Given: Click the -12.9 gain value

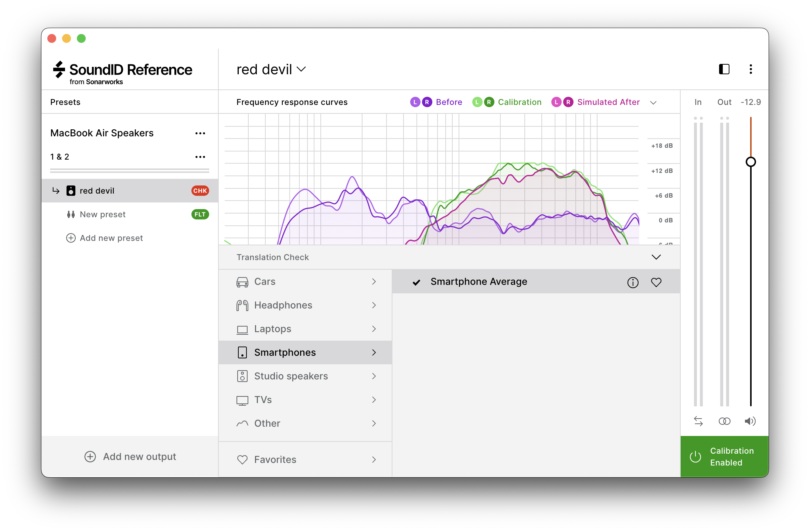Looking at the screenshot, I should click(751, 102).
